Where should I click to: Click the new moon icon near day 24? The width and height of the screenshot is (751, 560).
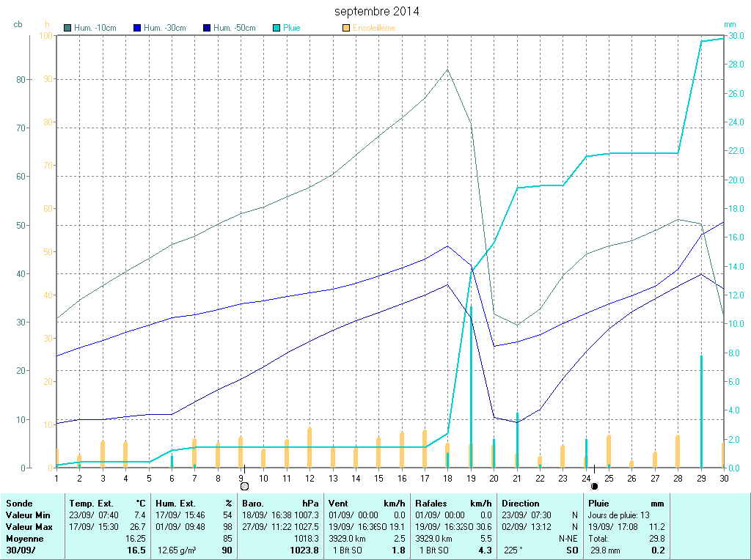tap(594, 486)
